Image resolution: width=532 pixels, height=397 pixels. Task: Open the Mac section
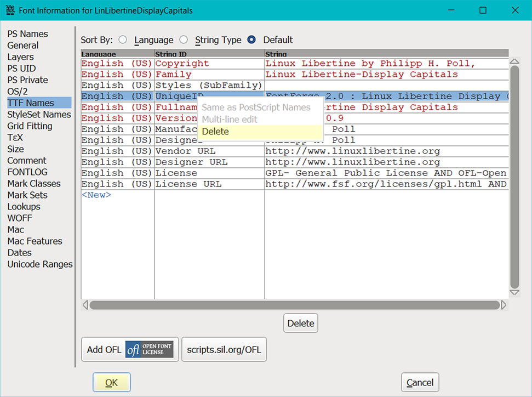15,230
